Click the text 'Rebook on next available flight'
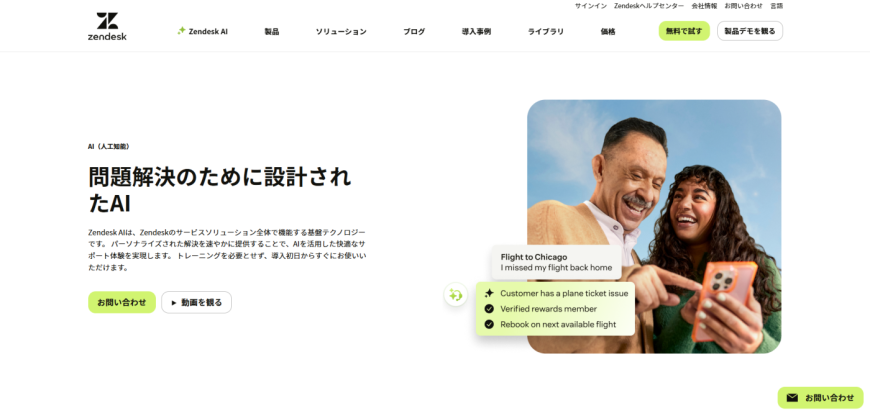The image size is (870, 416). click(x=558, y=324)
